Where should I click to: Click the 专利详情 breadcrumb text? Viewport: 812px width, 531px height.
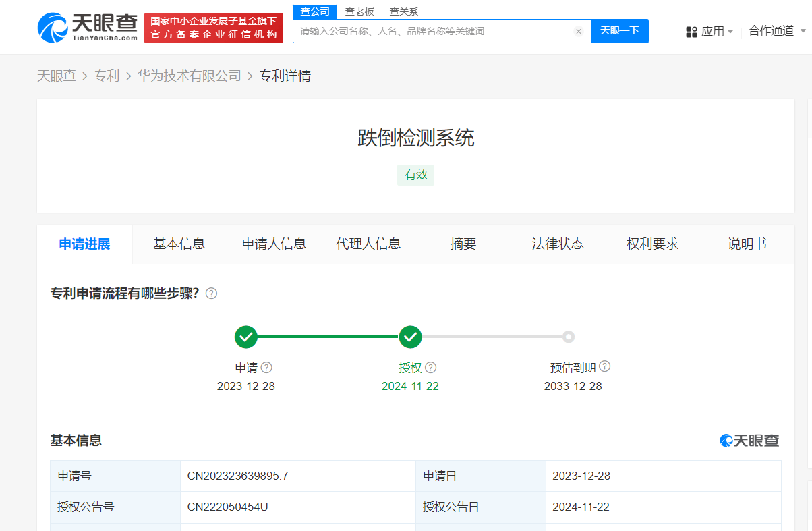[285, 76]
